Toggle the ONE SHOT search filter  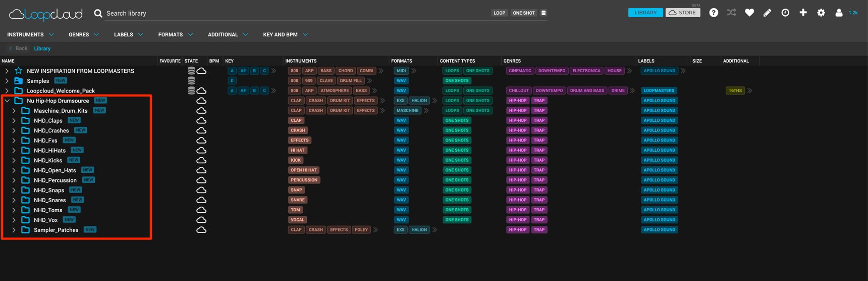click(x=524, y=13)
